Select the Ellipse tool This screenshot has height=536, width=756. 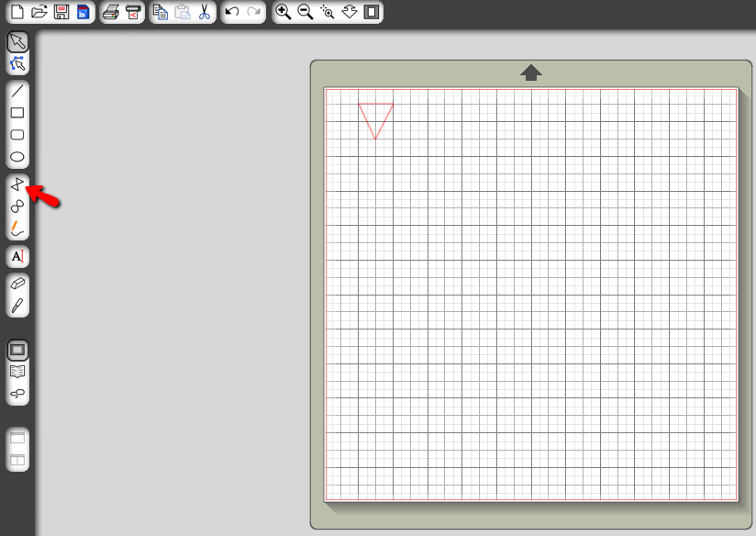(17, 157)
